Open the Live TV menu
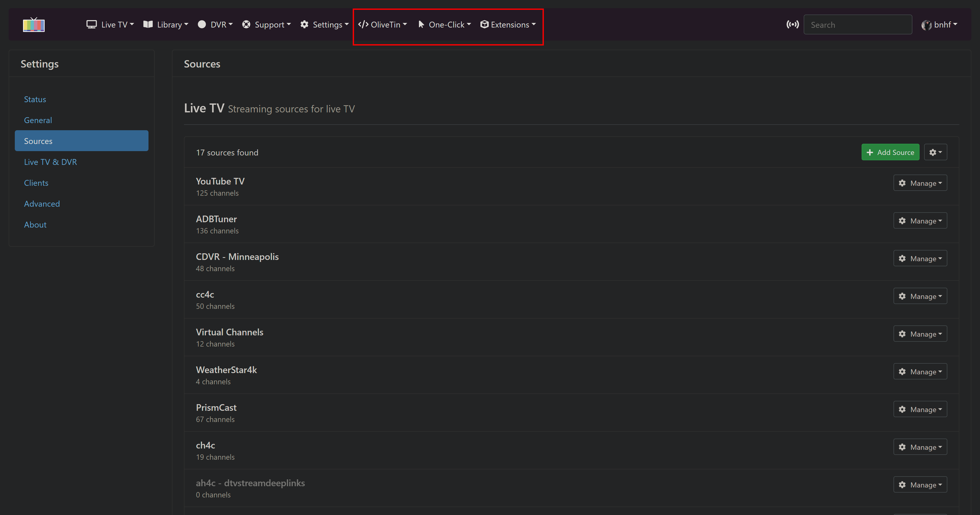This screenshot has height=515, width=980. point(110,25)
